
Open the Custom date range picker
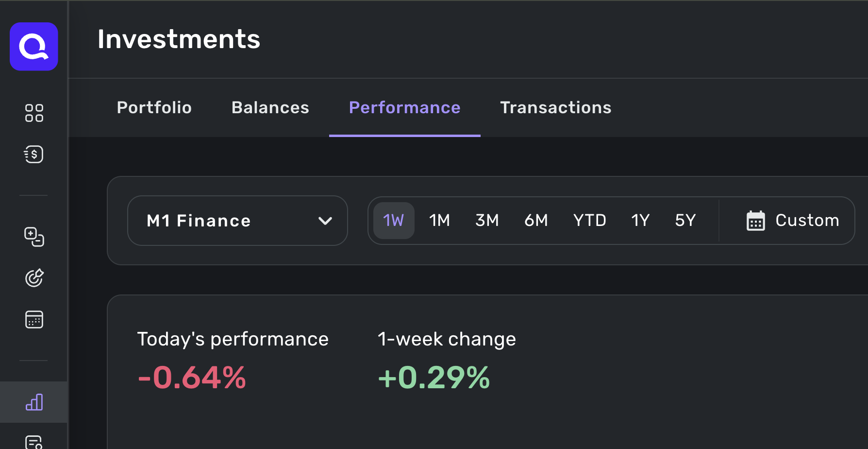tap(807, 221)
